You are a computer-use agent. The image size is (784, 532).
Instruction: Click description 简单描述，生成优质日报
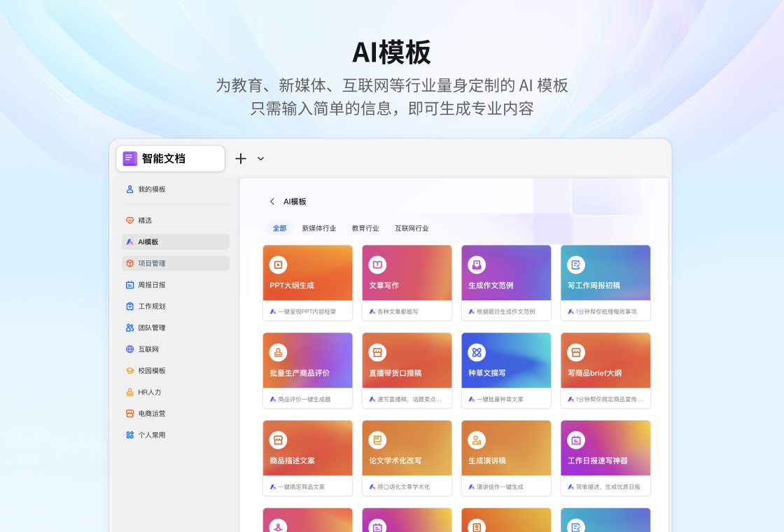point(608,487)
